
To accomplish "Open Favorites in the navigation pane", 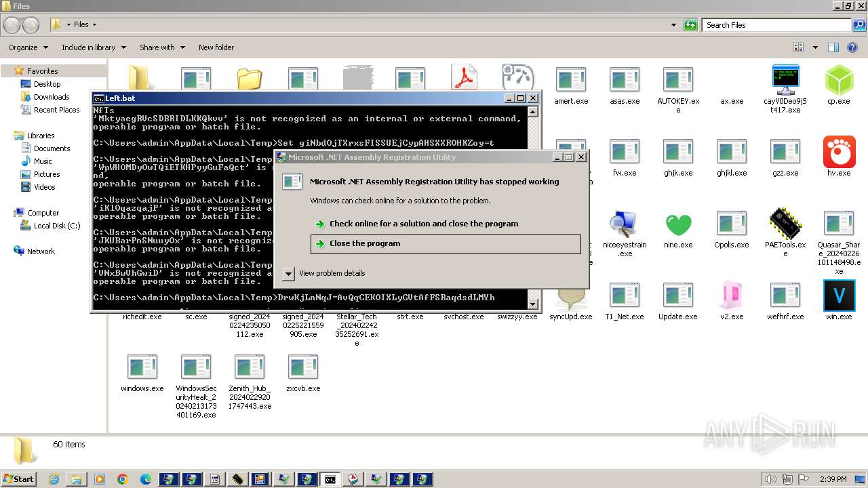I will point(42,71).
